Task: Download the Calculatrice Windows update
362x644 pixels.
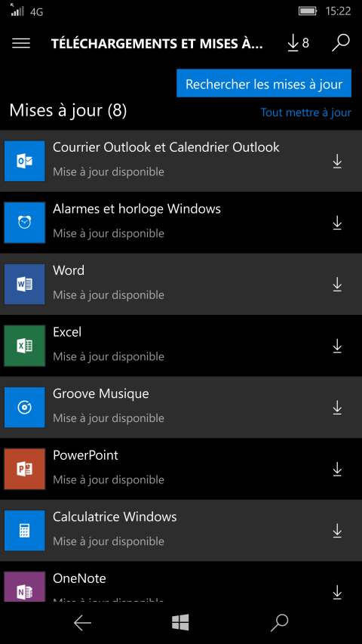Action: (337, 531)
